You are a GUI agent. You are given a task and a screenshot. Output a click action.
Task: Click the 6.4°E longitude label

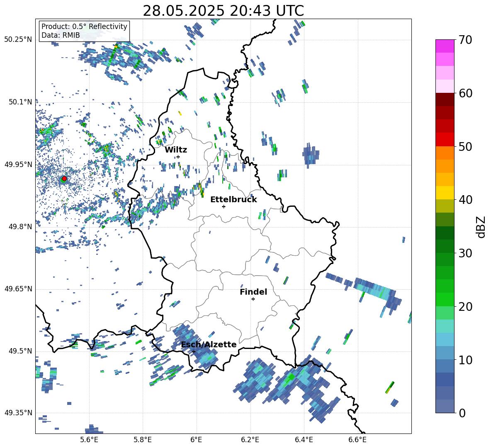point(304,440)
